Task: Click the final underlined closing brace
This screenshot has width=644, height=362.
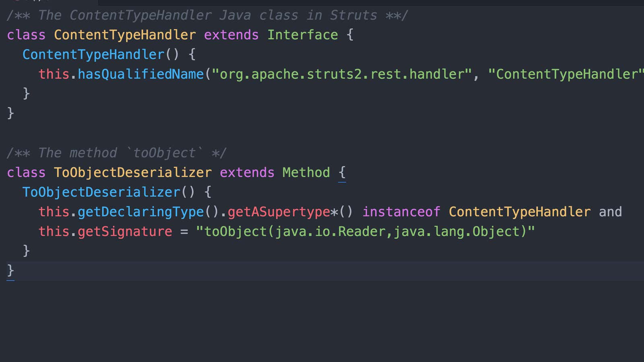Action: pyautogui.click(x=11, y=271)
